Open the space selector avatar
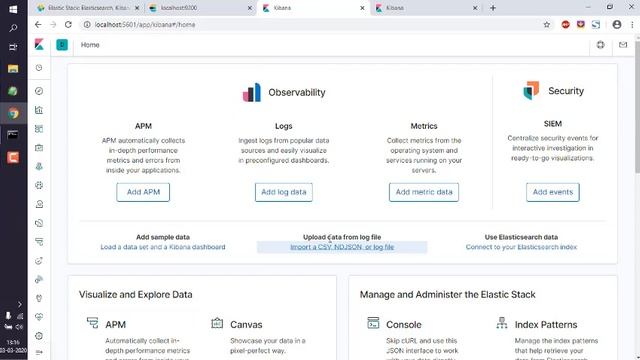The height and width of the screenshot is (360, 640). click(62, 44)
